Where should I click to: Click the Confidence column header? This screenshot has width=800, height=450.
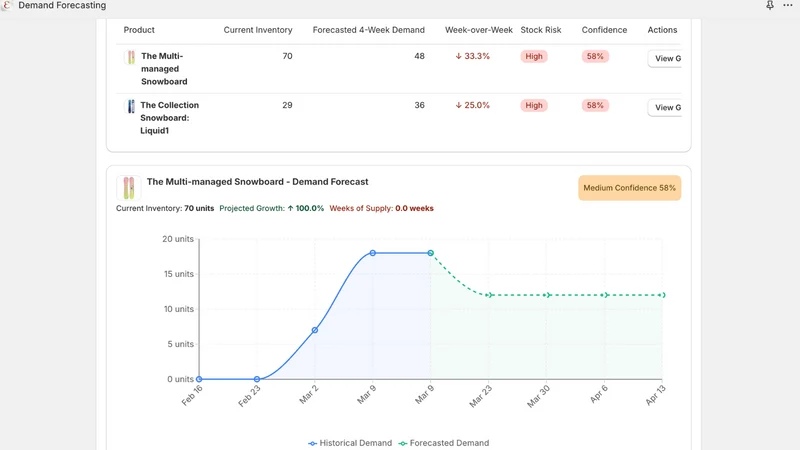pos(604,30)
